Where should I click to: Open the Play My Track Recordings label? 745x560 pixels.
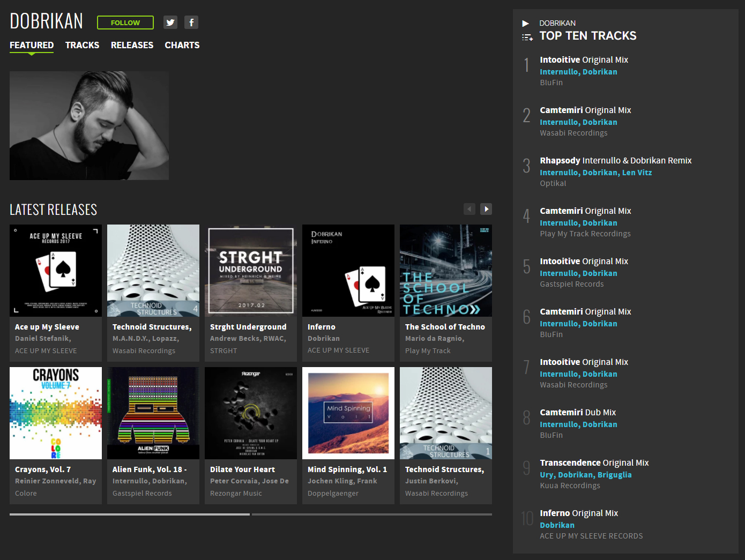pyautogui.click(x=585, y=234)
